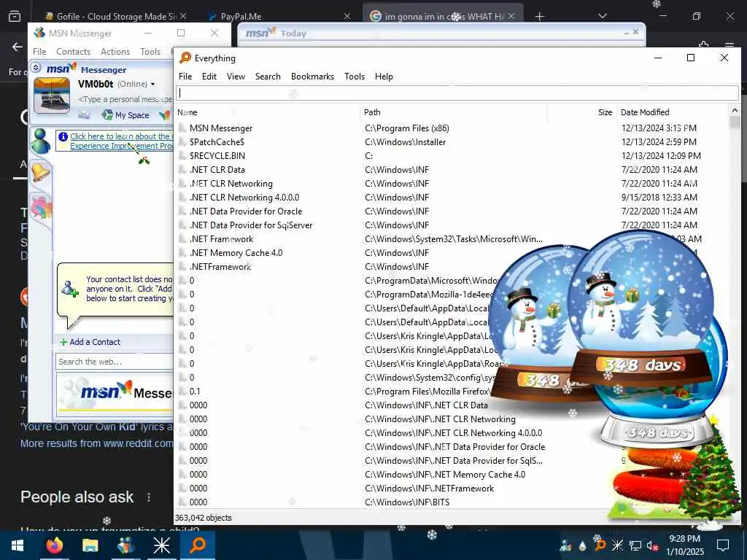Screen dimensions: 747x560
Task: Select the $RECYCLE.BIN row
Action: pyautogui.click(x=451, y=156)
